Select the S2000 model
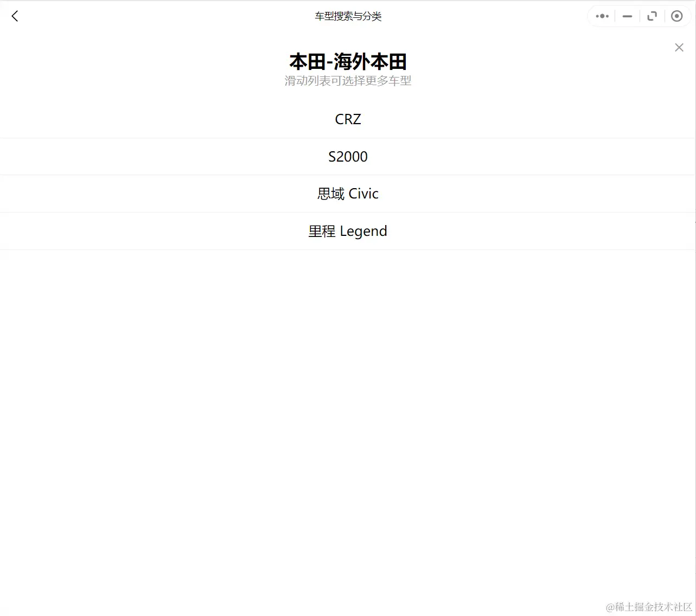696x616 pixels. pos(348,157)
